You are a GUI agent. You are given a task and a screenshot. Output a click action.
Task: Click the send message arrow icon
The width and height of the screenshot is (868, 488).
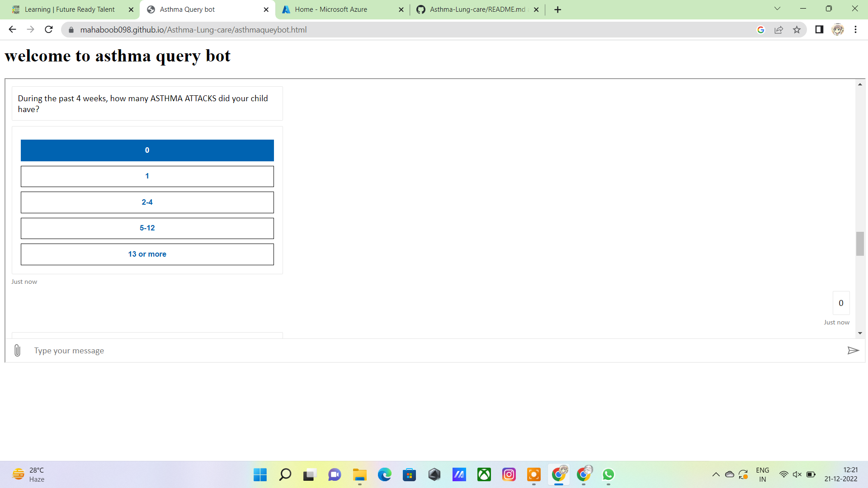(x=853, y=351)
